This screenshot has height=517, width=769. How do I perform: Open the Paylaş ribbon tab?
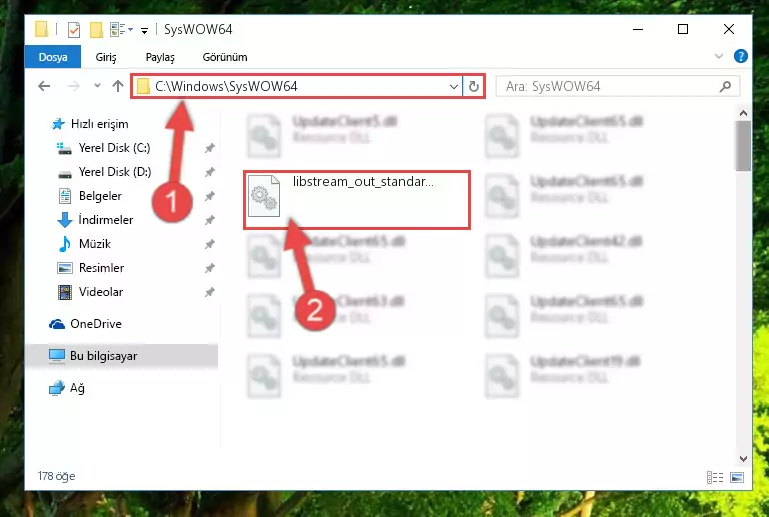(160, 57)
